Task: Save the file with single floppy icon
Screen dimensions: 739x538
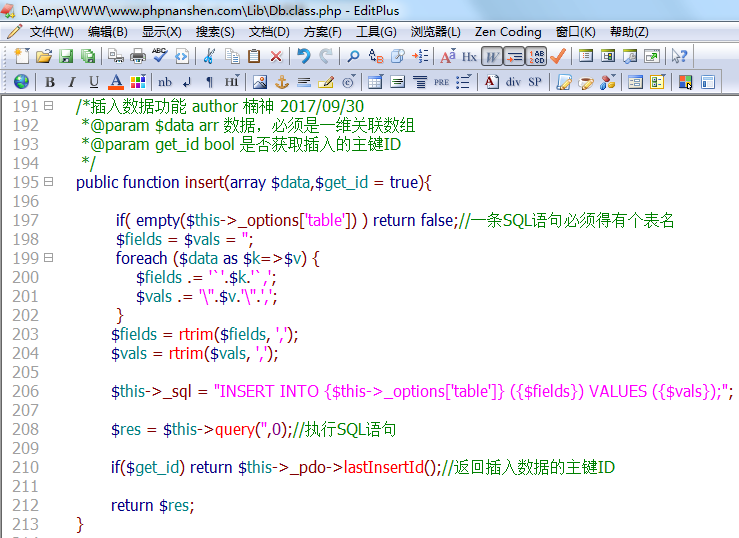Action: [x=66, y=57]
